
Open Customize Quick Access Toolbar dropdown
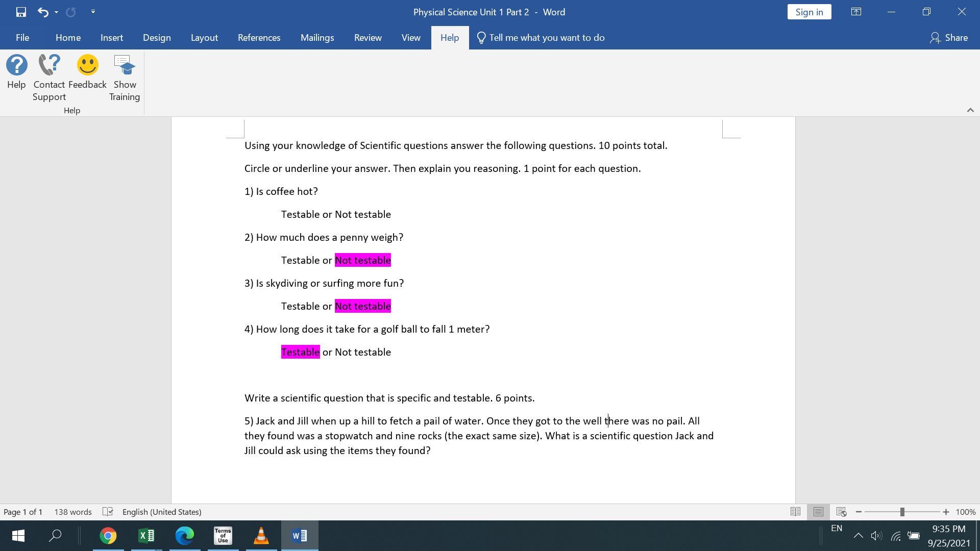(x=93, y=12)
